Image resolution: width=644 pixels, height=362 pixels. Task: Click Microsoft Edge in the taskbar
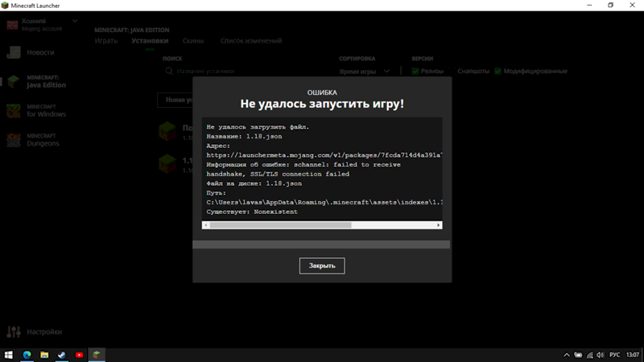[27, 354]
